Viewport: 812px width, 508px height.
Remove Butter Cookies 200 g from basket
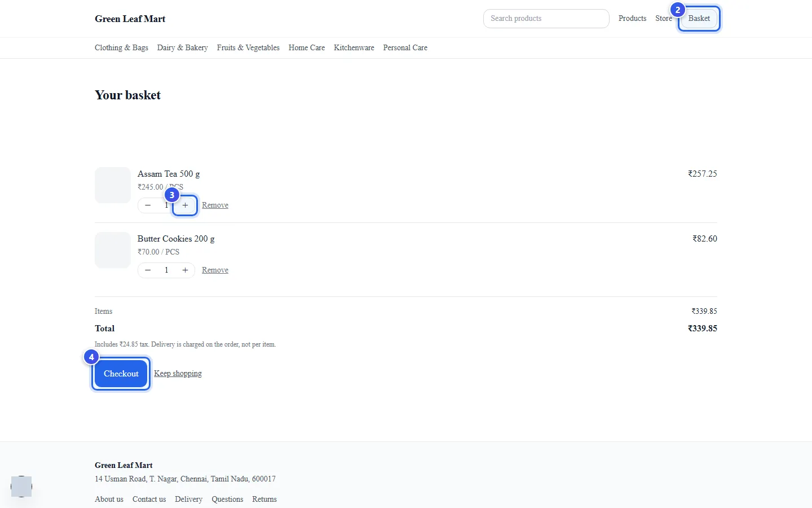coord(215,270)
